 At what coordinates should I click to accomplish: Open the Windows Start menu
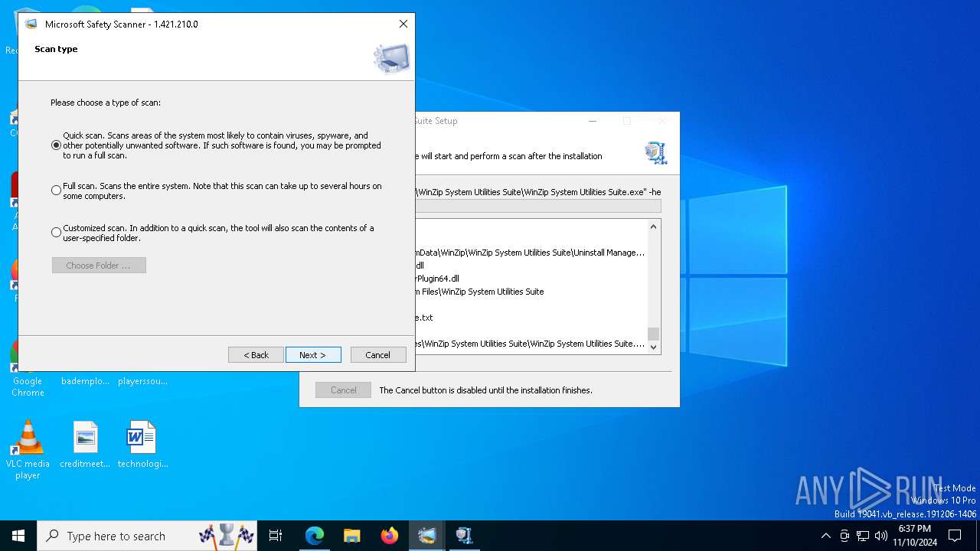pos(18,536)
